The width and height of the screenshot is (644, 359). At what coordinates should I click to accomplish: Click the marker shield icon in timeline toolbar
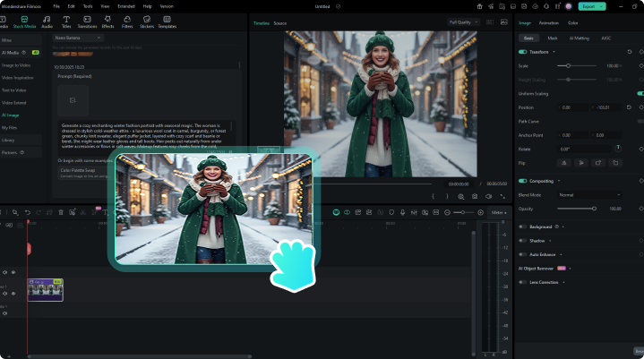tap(391, 212)
